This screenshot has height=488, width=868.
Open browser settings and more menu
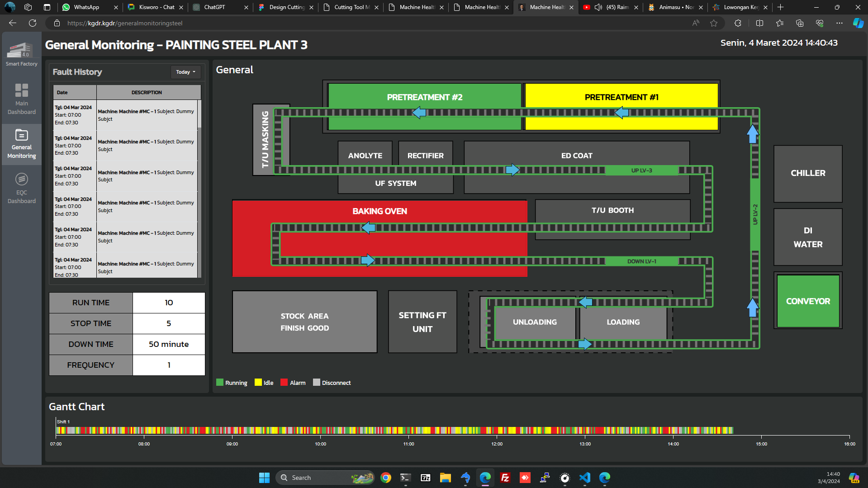pyautogui.click(x=840, y=23)
